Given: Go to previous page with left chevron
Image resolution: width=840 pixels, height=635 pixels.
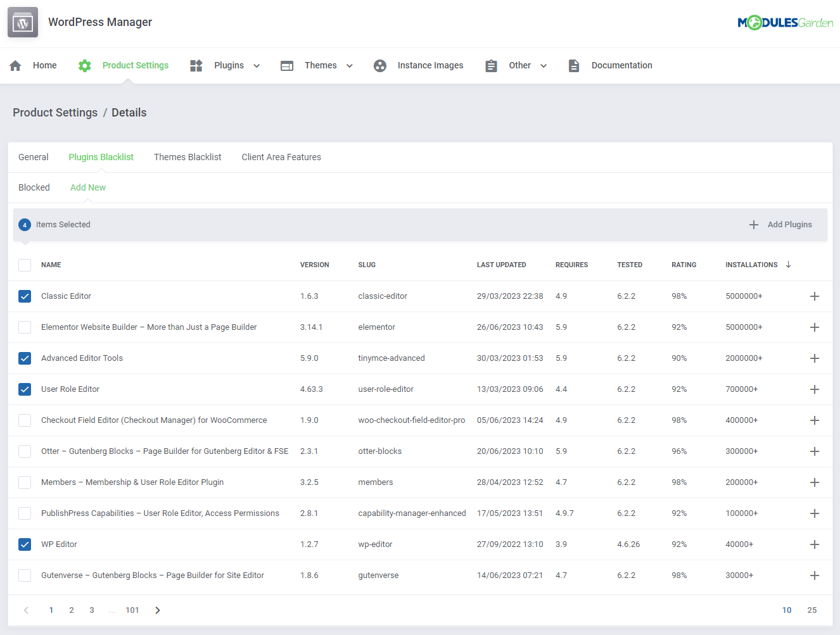Looking at the screenshot, I should [26, 610].
